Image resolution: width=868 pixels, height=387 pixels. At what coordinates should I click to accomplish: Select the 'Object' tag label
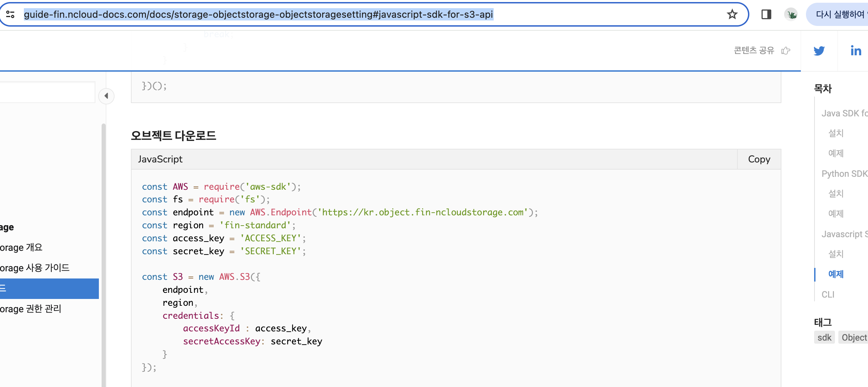[x=856, y=338]
